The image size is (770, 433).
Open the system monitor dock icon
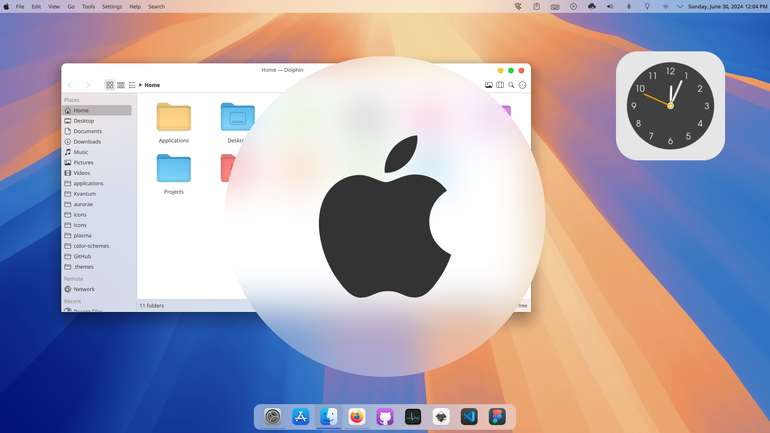(x=413, y=417)
